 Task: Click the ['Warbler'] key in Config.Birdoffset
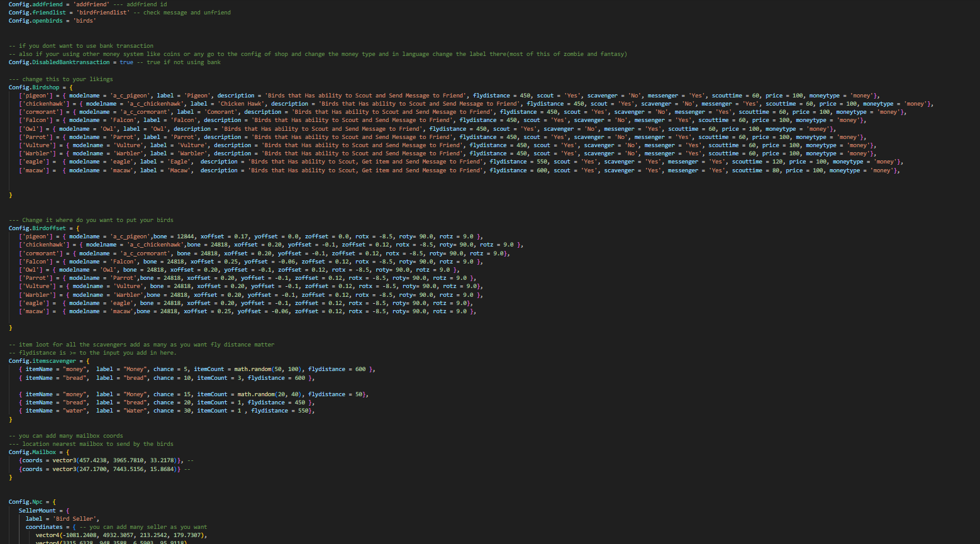37,295
